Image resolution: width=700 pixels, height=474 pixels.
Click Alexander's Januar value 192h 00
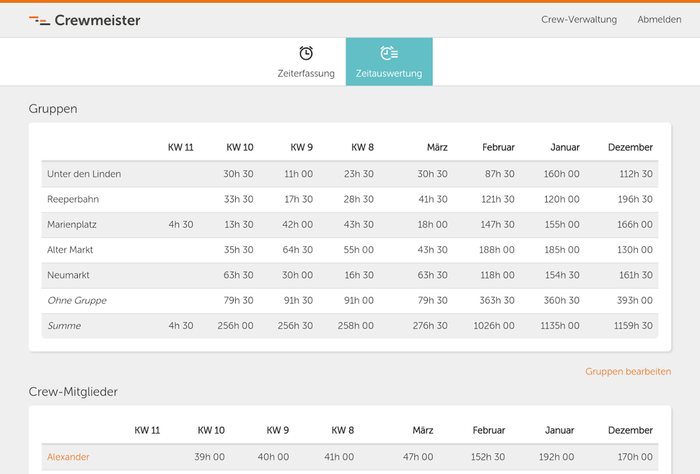(x=560, y=457)
